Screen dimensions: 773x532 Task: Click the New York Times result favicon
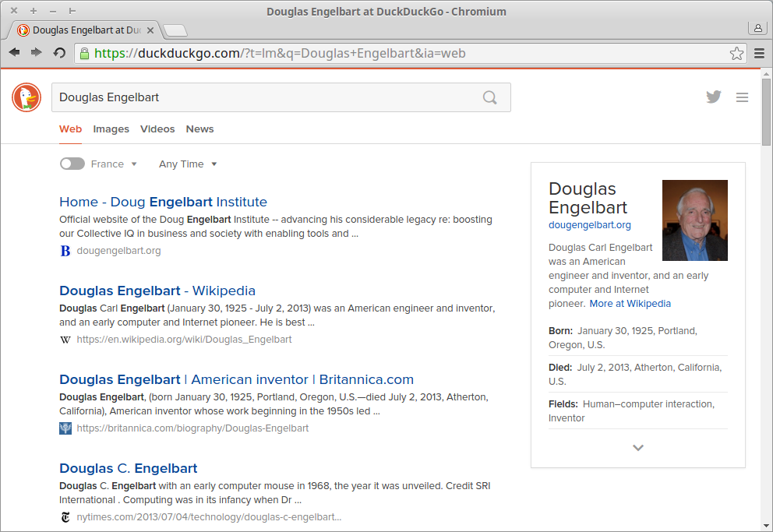point(65,517)
